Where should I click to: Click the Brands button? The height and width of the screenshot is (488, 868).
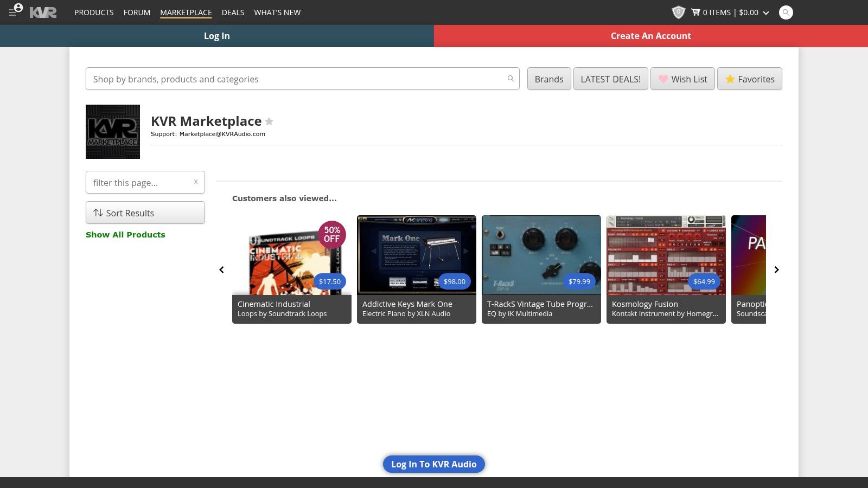pos(549,79)
